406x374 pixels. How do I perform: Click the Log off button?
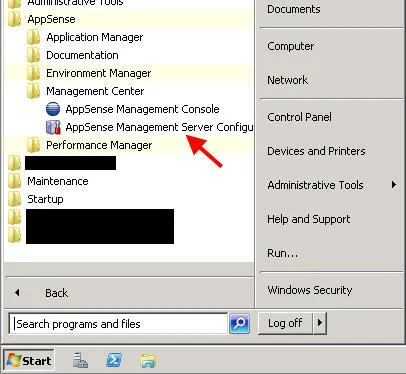285,323
